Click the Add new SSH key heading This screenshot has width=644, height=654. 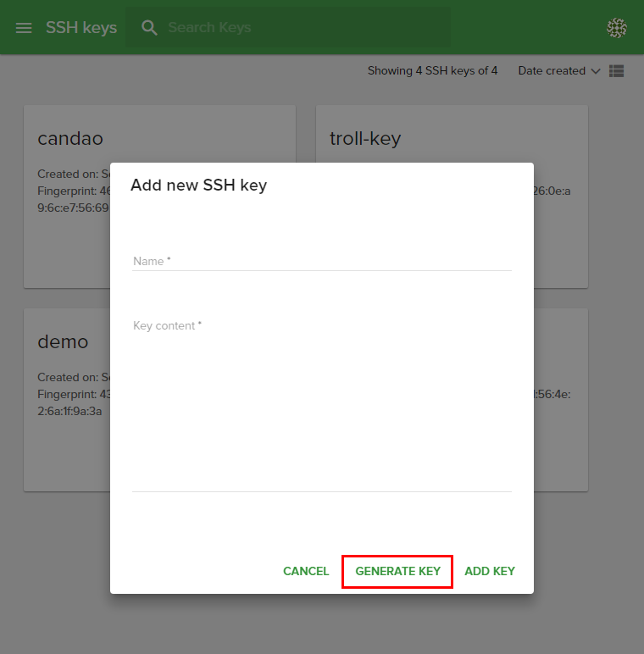pos(198,185)
